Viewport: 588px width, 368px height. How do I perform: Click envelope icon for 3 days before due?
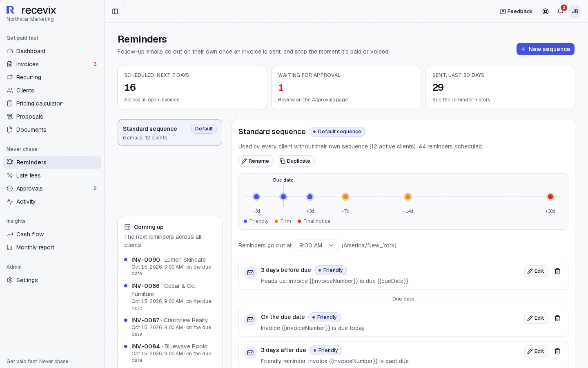tap(250, 273)
